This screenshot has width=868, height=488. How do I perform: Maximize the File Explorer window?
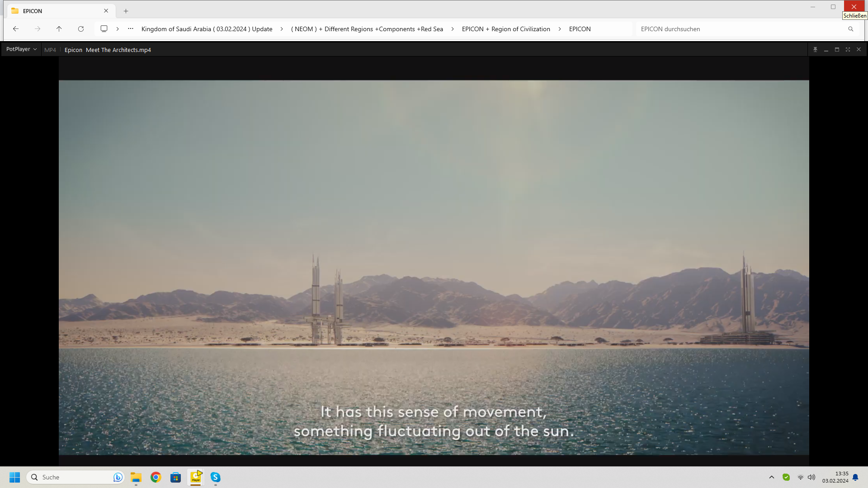click(833, 7)
